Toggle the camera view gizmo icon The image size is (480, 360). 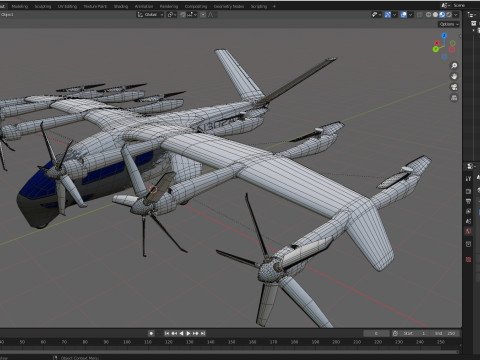pos(454,87)
